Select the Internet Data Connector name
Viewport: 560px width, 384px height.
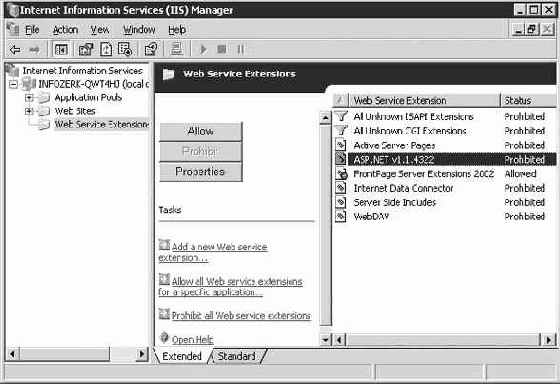pyautogui.click(x=403, y=188)
